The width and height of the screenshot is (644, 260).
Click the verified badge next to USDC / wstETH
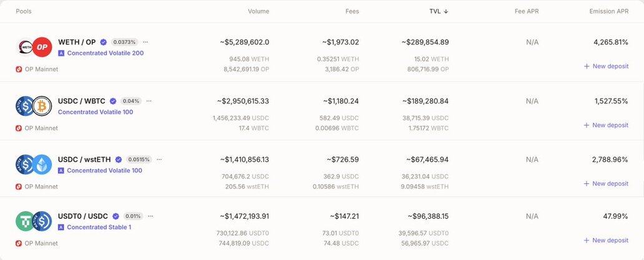(x=119, y=160)
